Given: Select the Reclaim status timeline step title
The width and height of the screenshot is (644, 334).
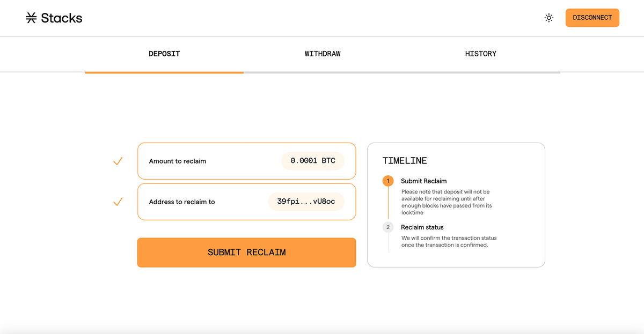Looking at the screenshot, I should click(x=422, y=227).
